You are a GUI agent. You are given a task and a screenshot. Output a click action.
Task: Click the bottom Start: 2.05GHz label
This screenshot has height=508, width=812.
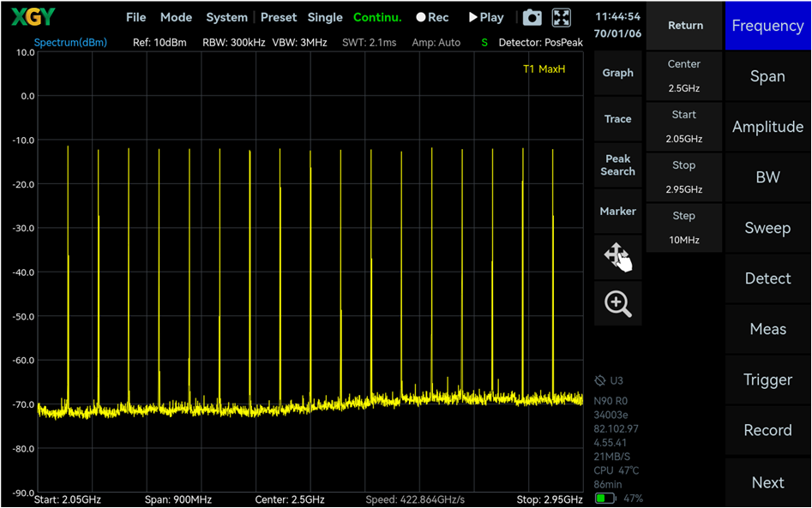(68, 499)
